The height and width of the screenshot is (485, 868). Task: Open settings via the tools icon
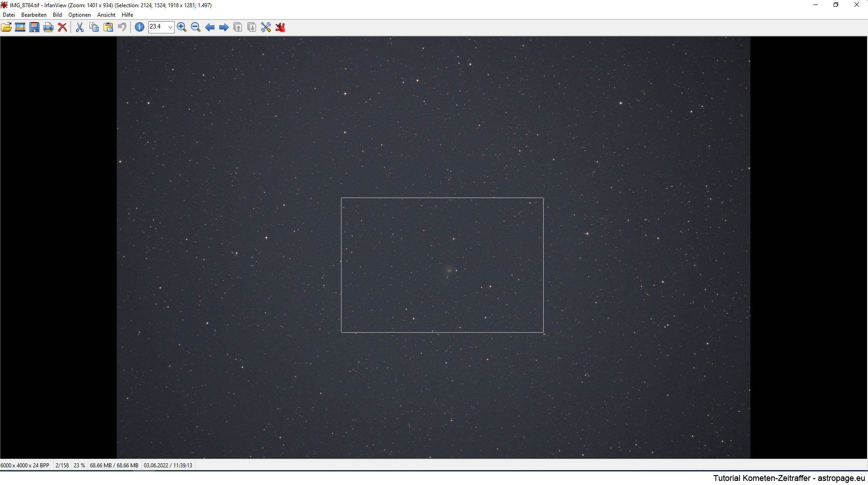pos(266,27)
